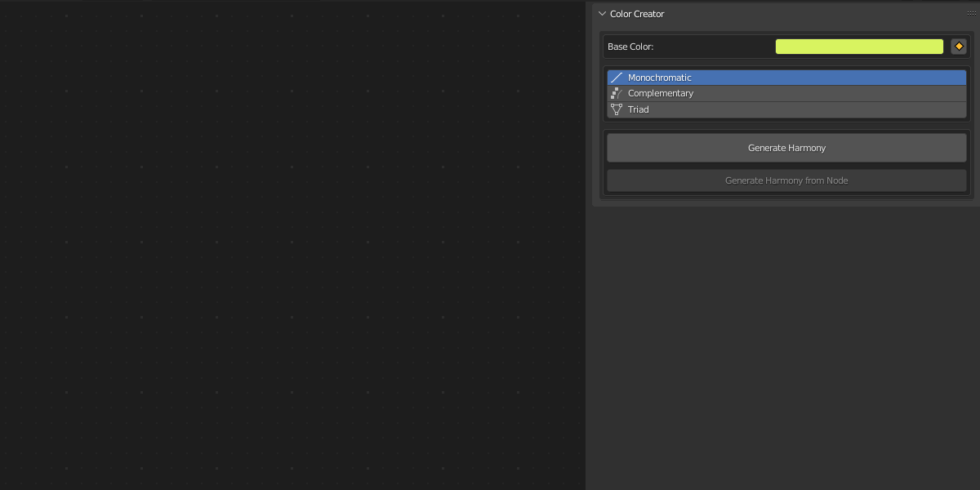Viewport: 980px width, 490px height.
Task: Select the Complementary harmony row
Action: coord(786,93)
